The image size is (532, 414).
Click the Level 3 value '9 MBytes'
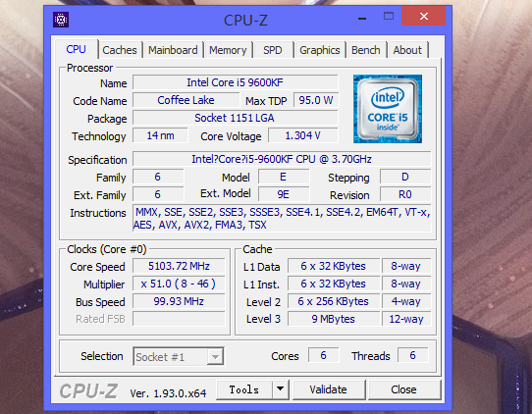(x=333, y=319)
